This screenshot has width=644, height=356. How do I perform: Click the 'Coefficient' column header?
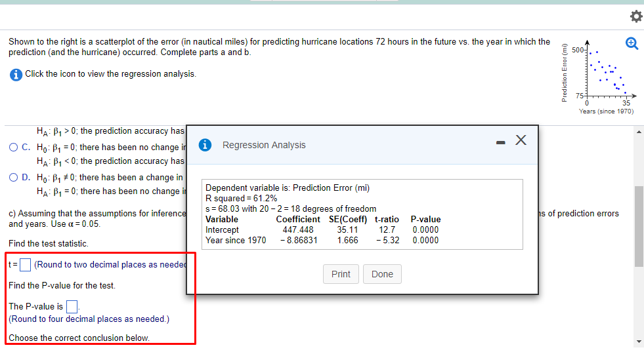298,220
